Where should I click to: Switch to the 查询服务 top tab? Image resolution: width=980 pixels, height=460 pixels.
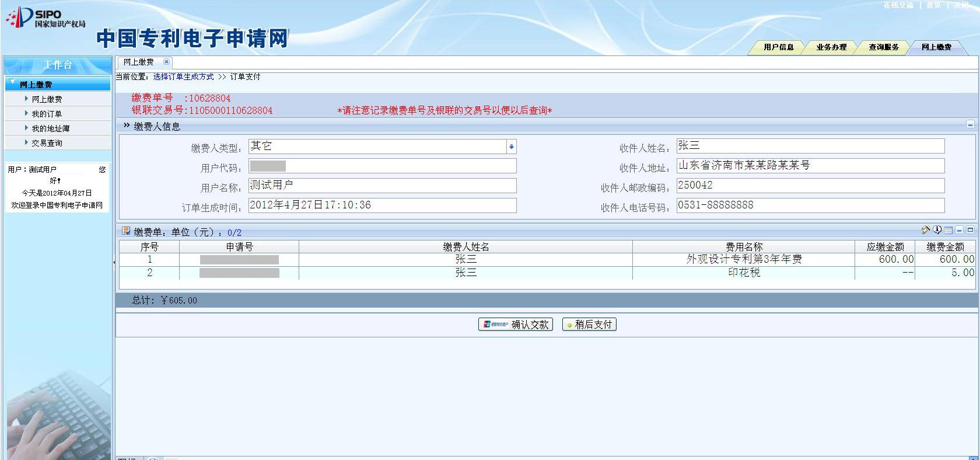[x=883, y=47]
